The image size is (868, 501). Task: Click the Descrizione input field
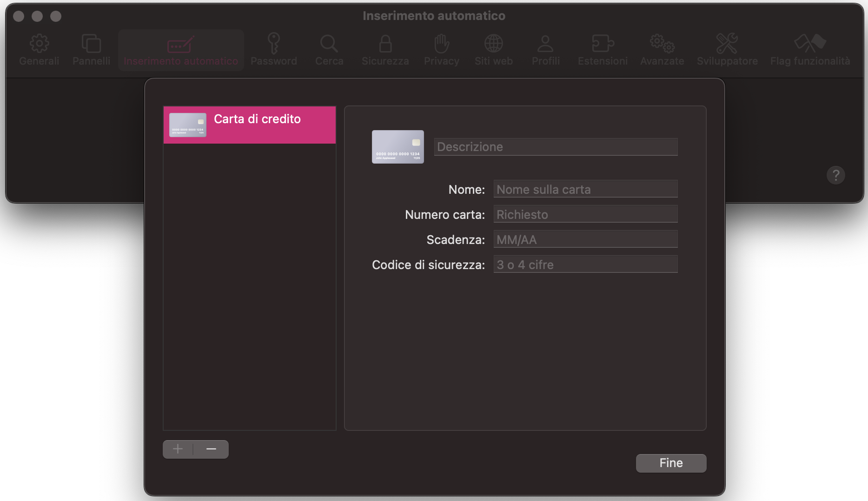[556, 146]
